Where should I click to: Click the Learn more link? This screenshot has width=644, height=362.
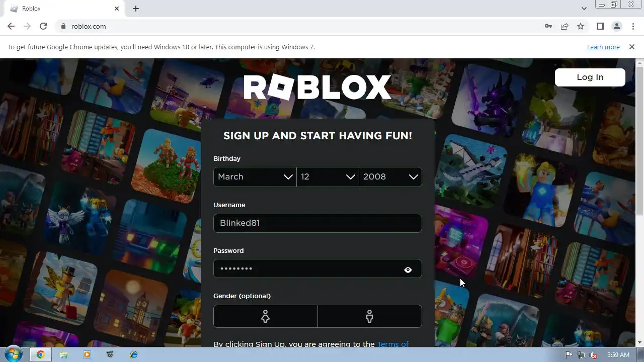603,47
